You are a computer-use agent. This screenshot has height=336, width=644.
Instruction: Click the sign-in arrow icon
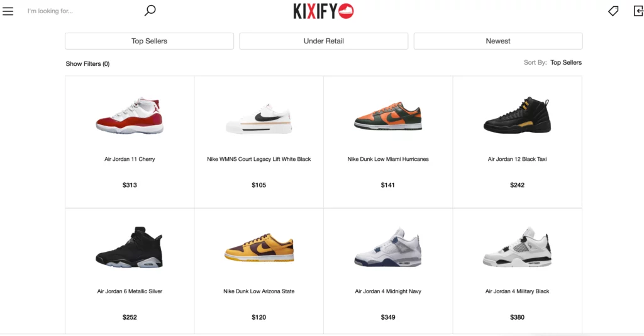(639, 11)
